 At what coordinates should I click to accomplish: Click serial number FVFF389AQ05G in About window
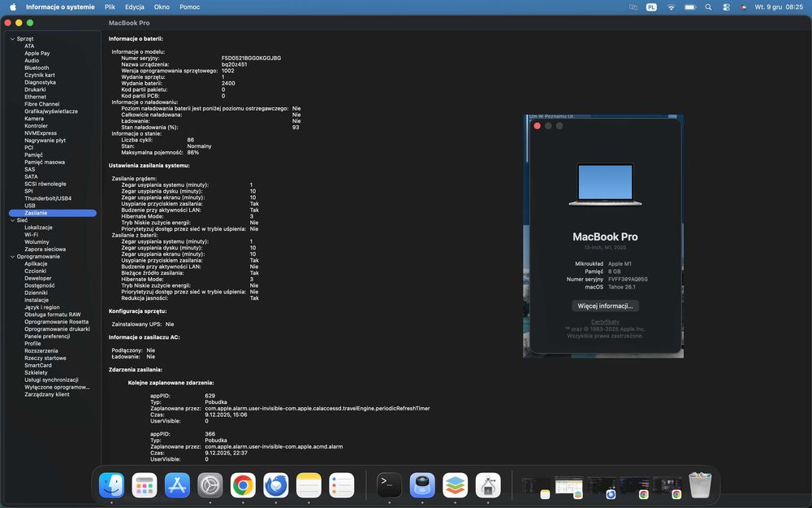coord(628,279)
